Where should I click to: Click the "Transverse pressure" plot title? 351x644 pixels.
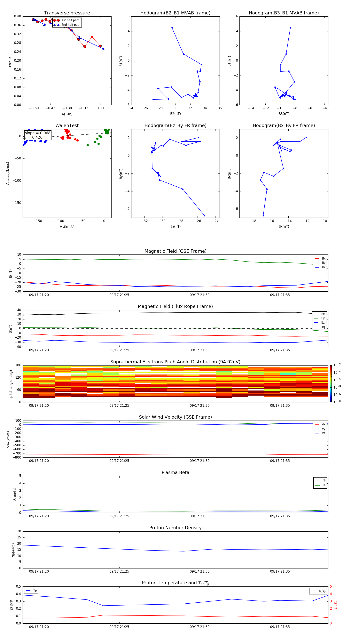tap(67, 13)
